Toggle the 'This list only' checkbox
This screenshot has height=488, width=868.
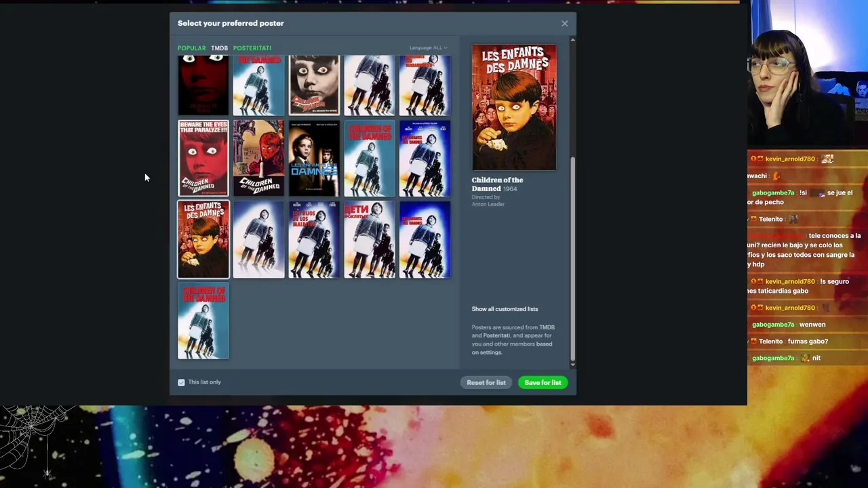[181, 382]
